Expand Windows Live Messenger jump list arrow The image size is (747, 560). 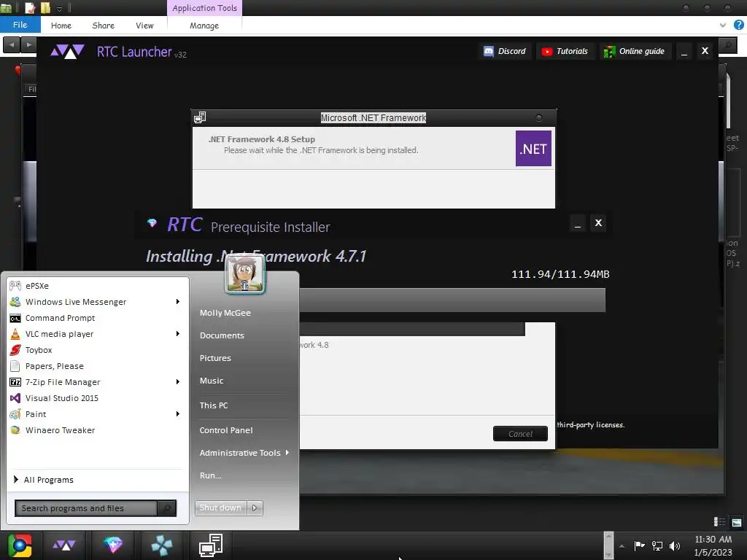pyautogui.click(x=178, y=302)
